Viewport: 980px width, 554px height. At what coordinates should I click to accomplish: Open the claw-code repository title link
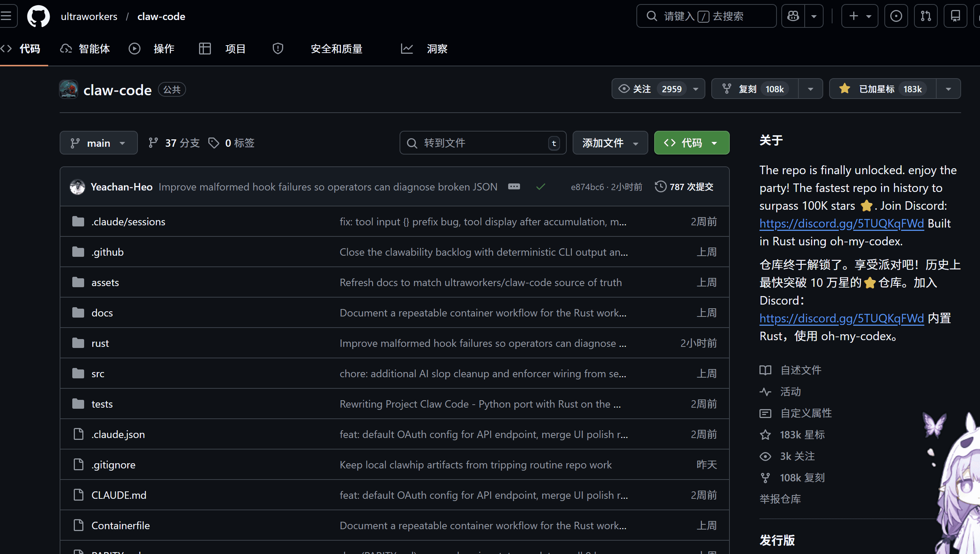pos(117,90)
